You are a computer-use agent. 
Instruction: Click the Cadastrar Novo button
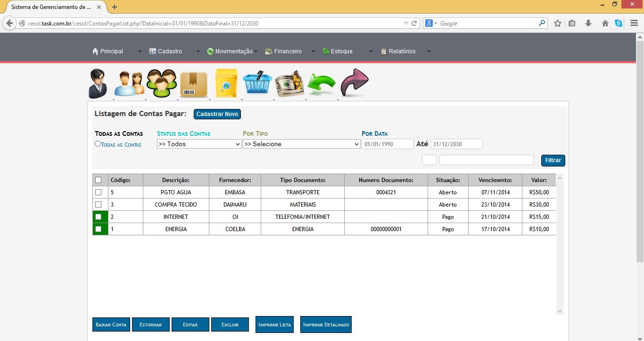pyautogui.click(x=217, y=114)
